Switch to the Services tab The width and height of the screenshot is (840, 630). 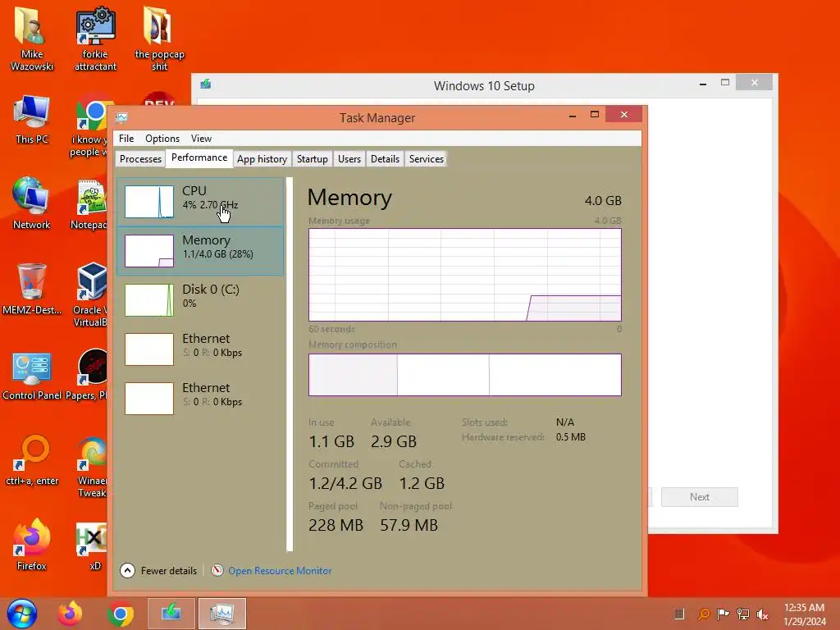pos(427,159)
